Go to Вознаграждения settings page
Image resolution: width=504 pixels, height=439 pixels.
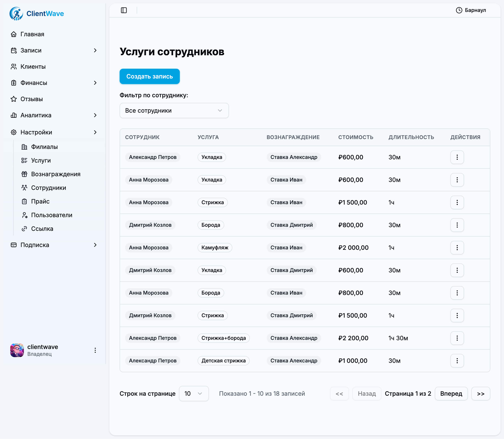coord(56,174)
